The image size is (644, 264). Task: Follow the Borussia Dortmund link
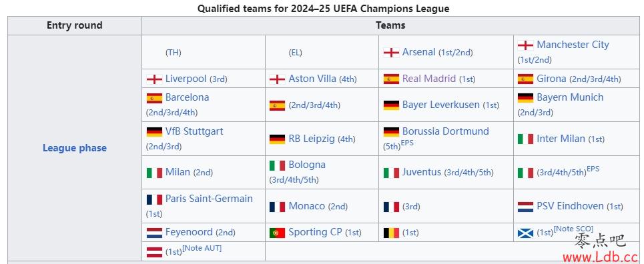point(446,131)
